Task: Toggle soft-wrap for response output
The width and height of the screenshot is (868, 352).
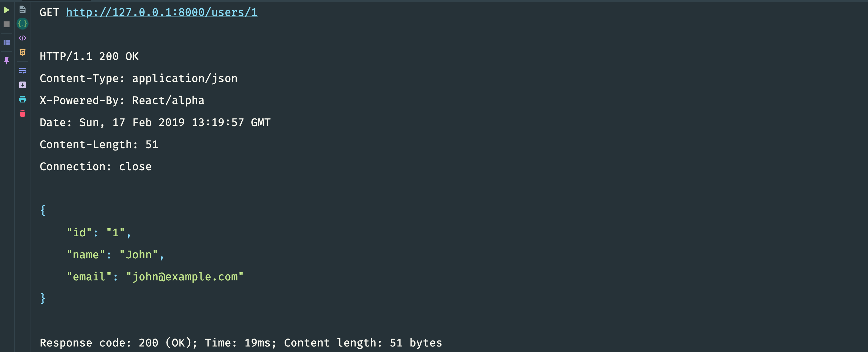Action: (23, 71)
